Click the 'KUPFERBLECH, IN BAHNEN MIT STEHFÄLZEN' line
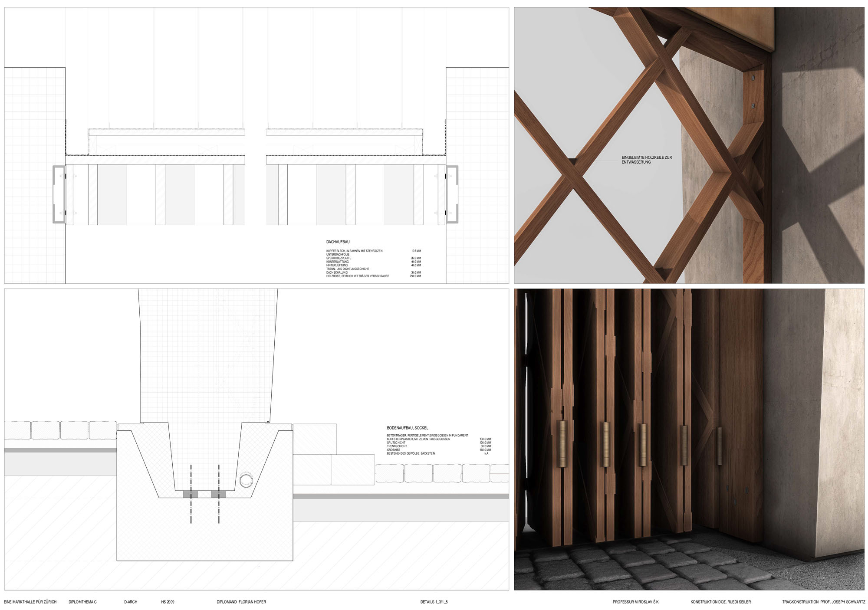Viewport: 868px width, 610px height. point(354,251)
